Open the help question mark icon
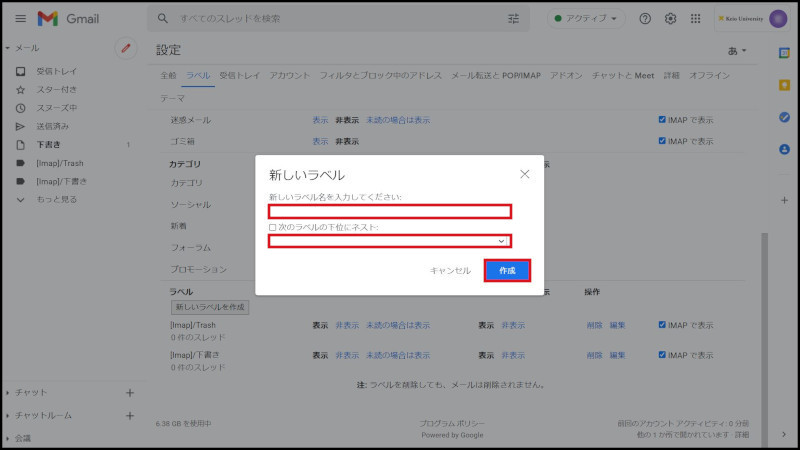Viewport: 800px width, 450px height. pyautogui.click(x=645, y=19)
